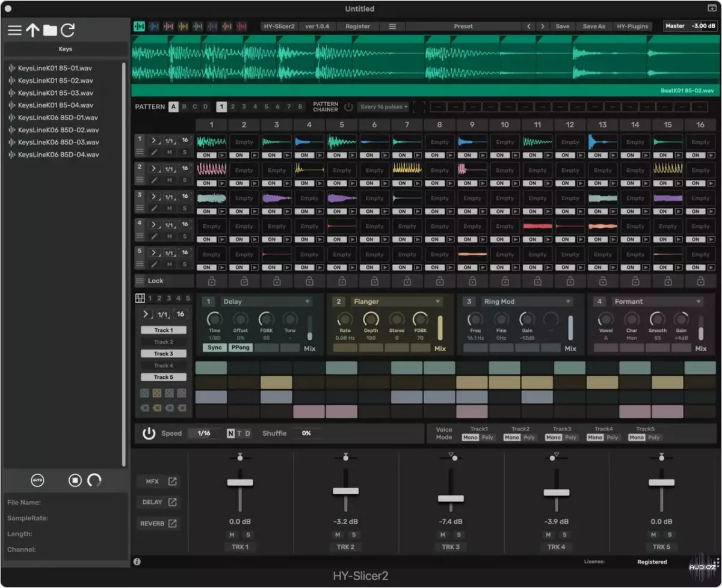Click the Register button
Image resolution: width=722 pixels, height=588 pixels.
point(357,26)
